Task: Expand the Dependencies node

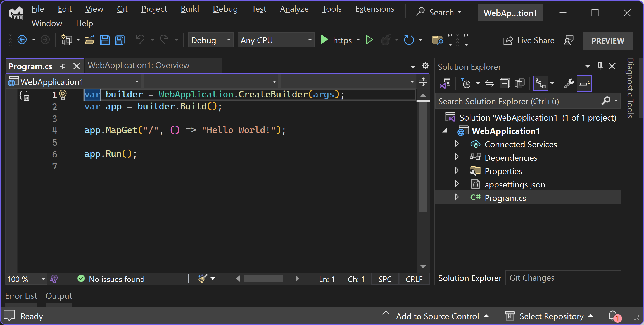Action: click(x=457, y=157)
